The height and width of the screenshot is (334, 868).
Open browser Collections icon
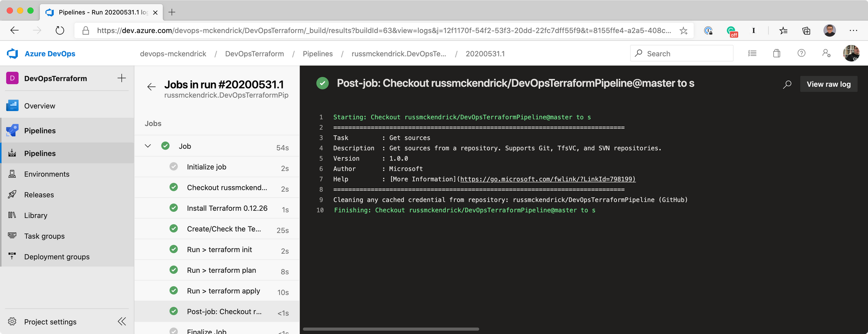pos(806,30)
